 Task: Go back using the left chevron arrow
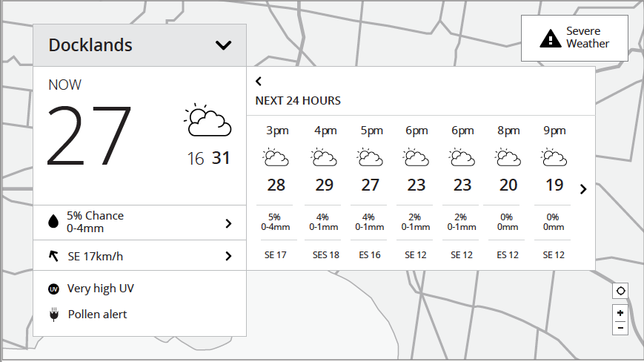tap(259, 82)
